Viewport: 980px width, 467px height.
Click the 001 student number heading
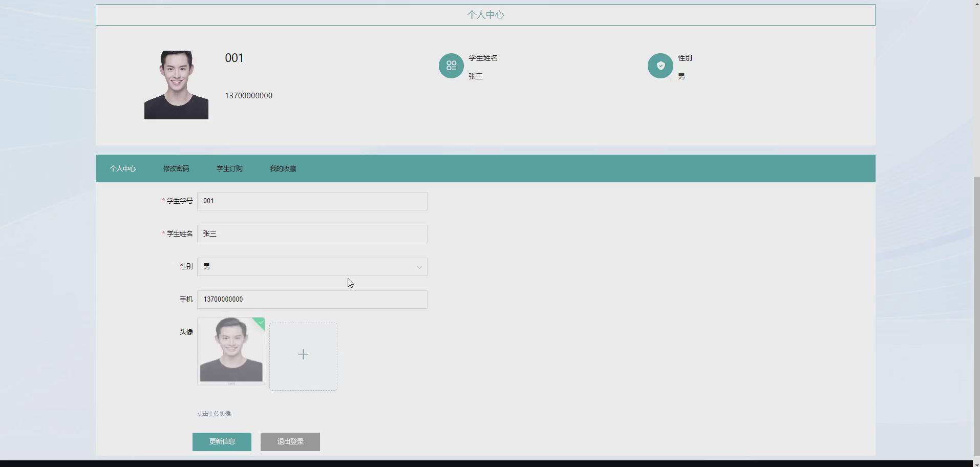click(x=234, y=58)
